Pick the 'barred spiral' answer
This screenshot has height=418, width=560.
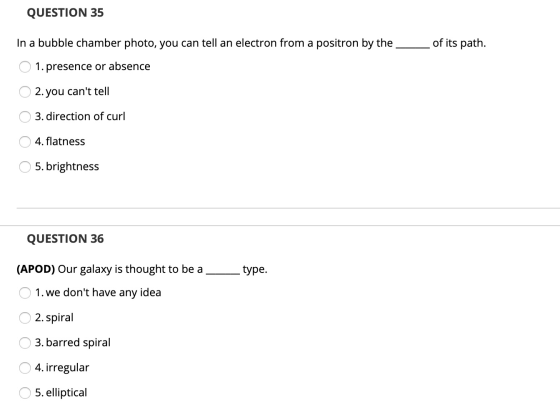point(25,343)
